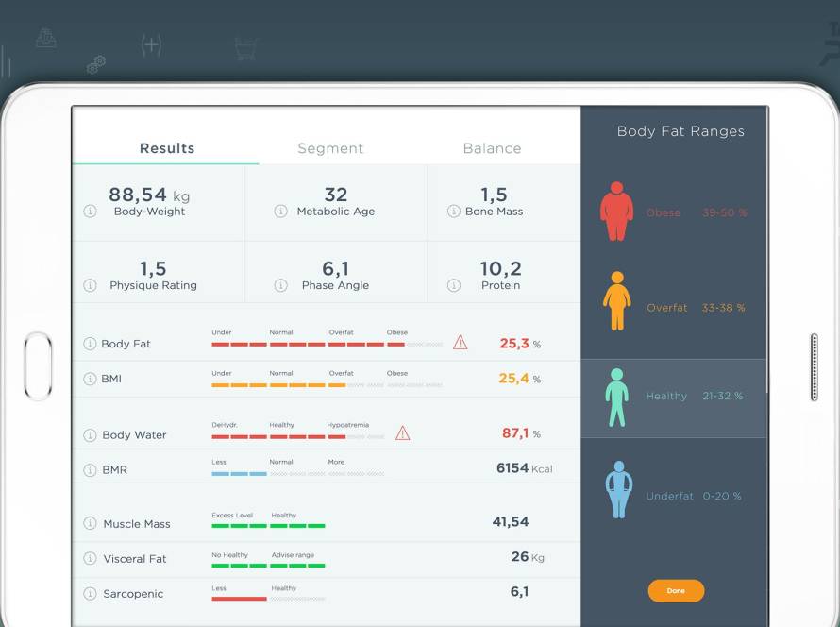Click the "1,5" value above Bone Mass
Screen dimensions: 840x627
click(494, 195)
